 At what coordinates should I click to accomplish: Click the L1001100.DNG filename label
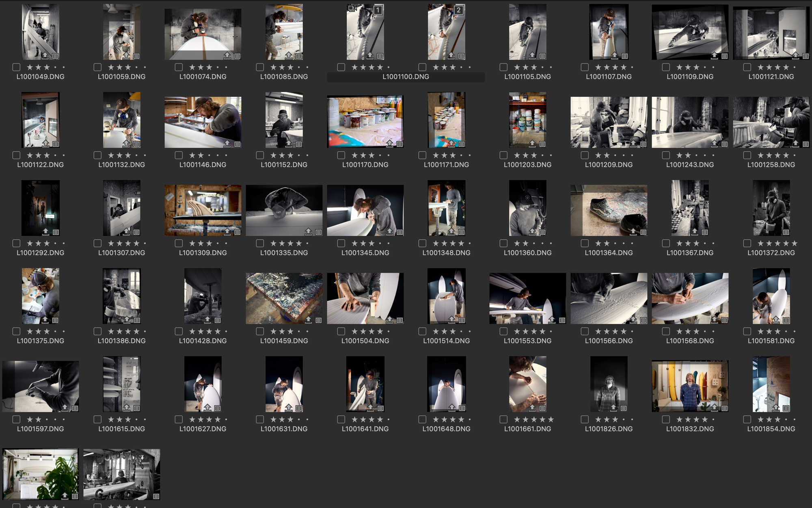[x=406, y=77]
